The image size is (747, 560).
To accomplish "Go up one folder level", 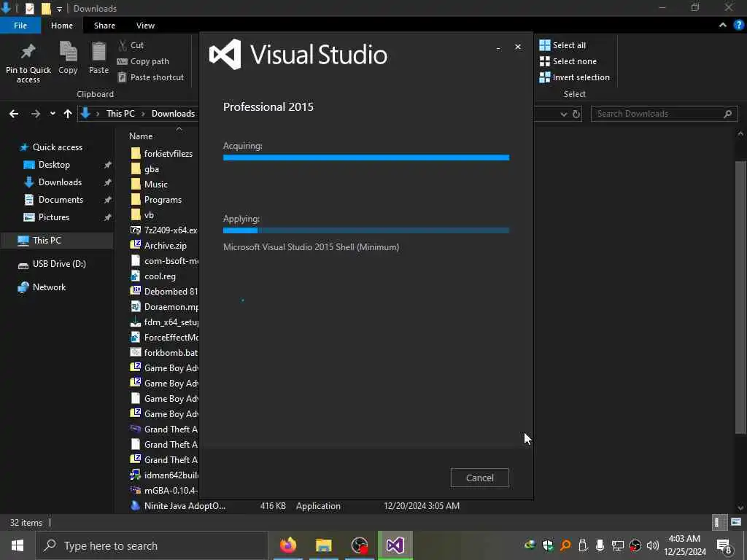I will [x=68, y=114].
